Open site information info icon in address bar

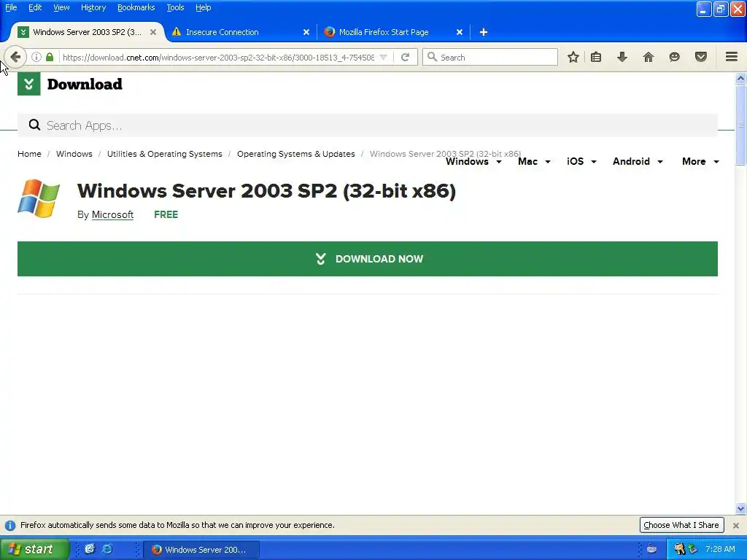(36, 57)
